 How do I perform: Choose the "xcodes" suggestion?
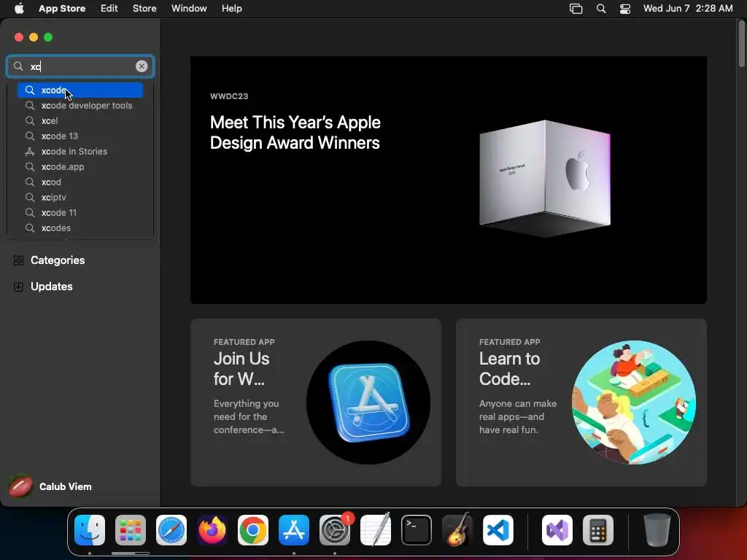pyautogui.click(x=80, y=228)
